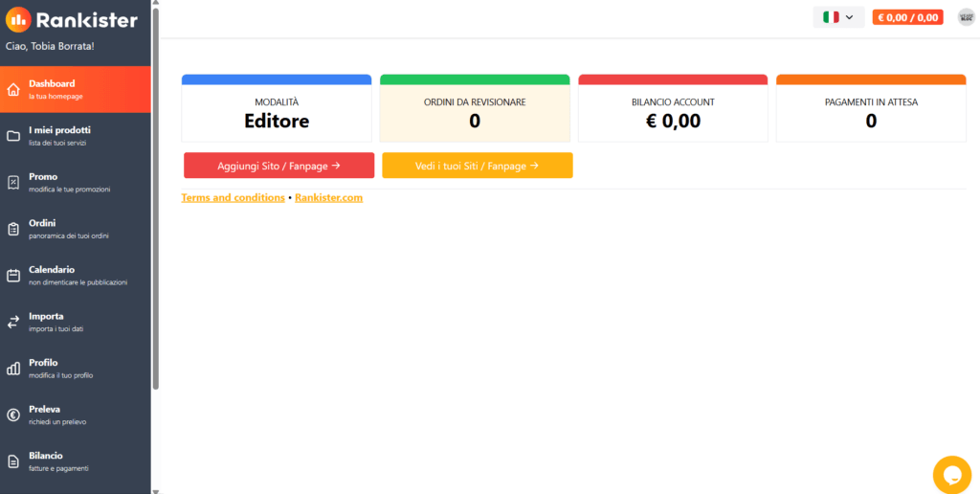Click the Pagamenti in attesa card
This screenshot has width=980, height=494.
pyautogui.click(x=871, y=108)
